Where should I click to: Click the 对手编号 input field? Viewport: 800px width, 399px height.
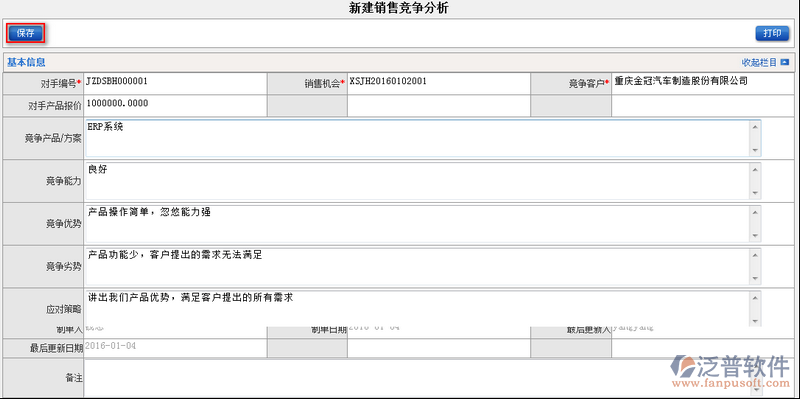[175, 83]
